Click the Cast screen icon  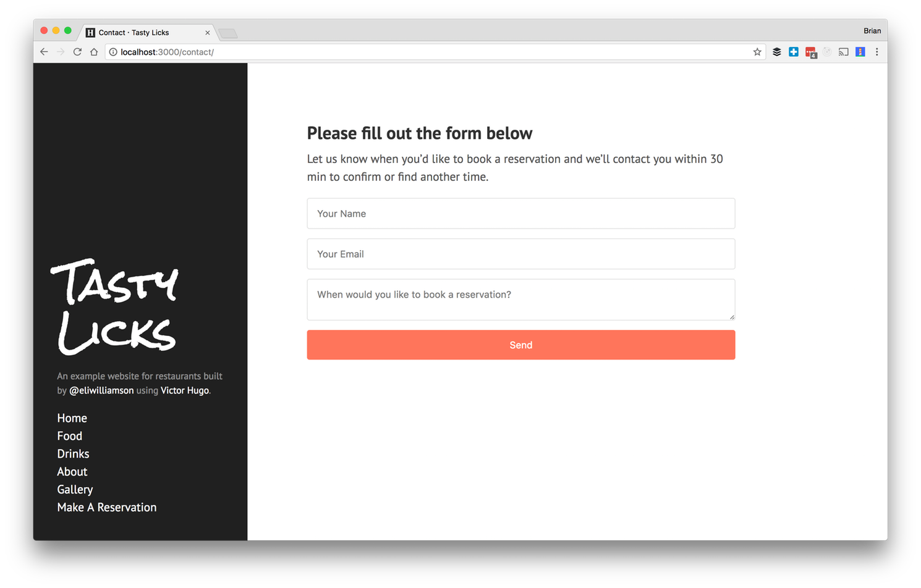pyautogui.click(x=844, y=52)
